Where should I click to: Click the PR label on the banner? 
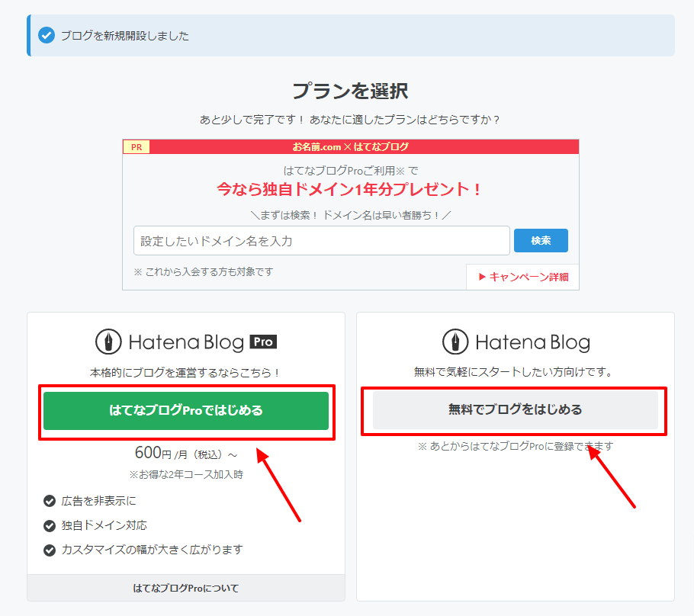tap(137, 147)
